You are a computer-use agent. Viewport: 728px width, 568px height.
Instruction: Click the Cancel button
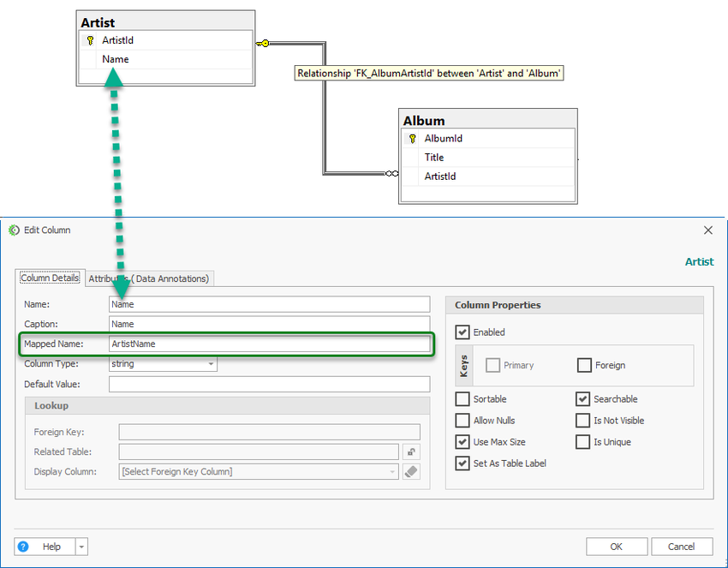click(x=682, y=547)
